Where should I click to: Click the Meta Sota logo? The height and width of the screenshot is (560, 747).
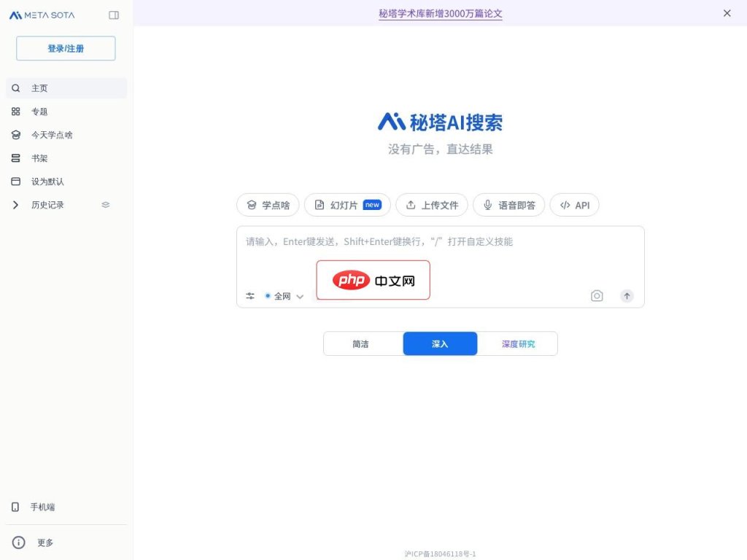(x=42, y=15)
